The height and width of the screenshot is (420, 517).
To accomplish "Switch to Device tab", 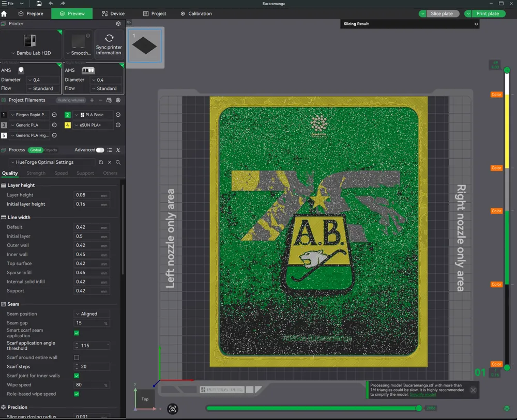I will click(113, 13).
